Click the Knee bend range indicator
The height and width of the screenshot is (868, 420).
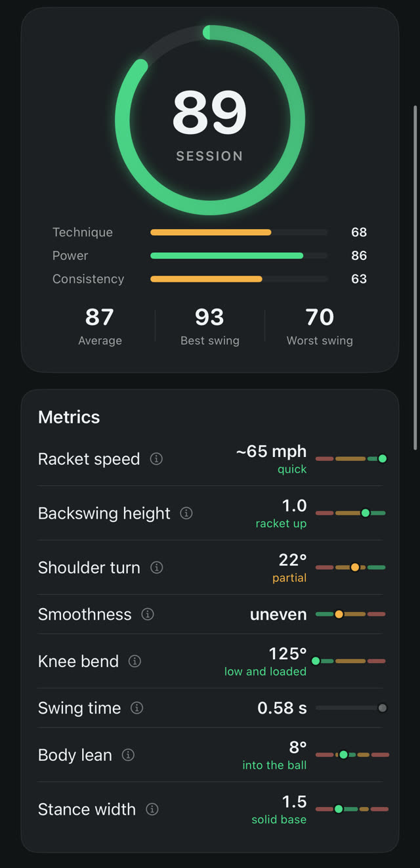click(x=350, y=661)
